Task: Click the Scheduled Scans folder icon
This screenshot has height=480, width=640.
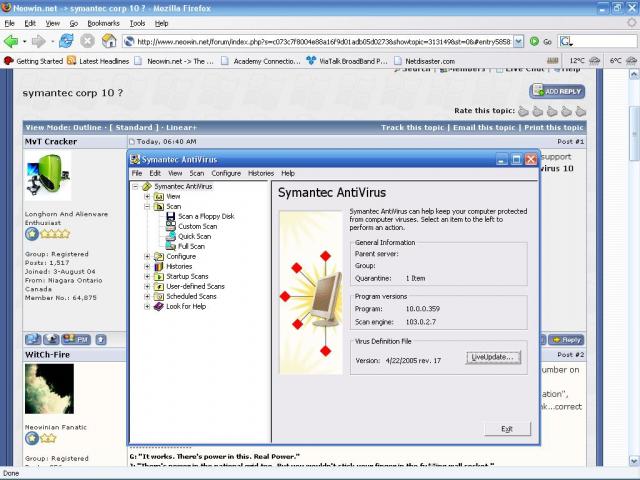Action: click(x=158, y=296)
